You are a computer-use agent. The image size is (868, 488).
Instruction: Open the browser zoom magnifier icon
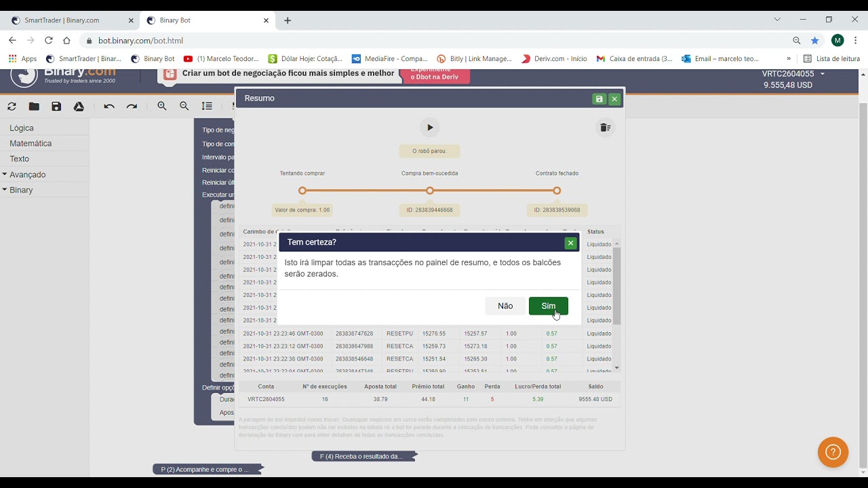797,41
